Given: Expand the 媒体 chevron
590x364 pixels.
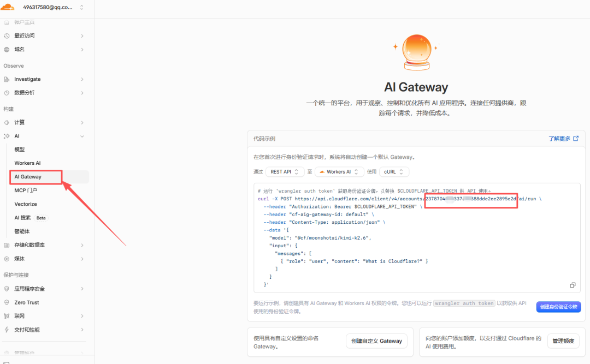Looking at the screenshot, I should tap(82, 259).
